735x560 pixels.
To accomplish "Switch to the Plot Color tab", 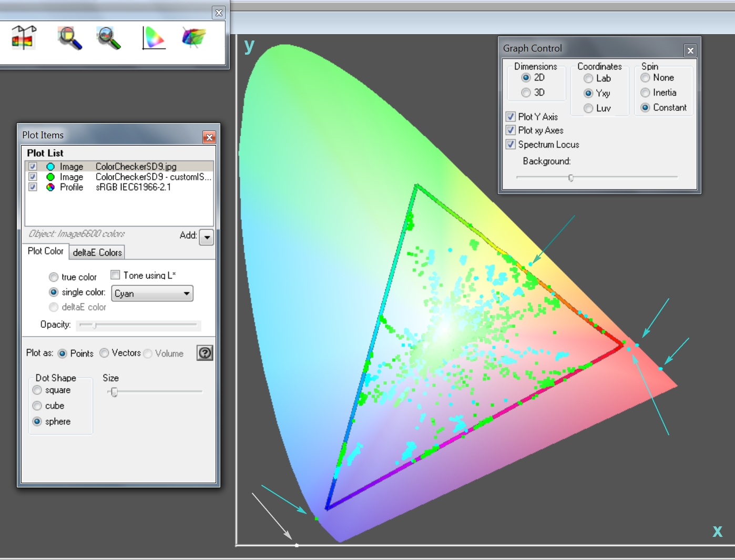I will [46, 251].
